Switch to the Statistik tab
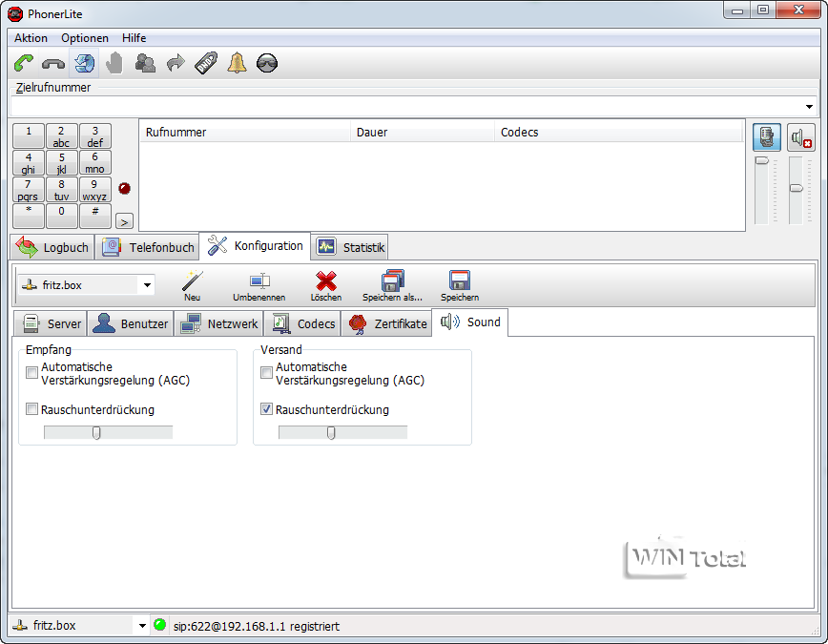The height and width of the screenshot is (644, 828). (350, 247)
